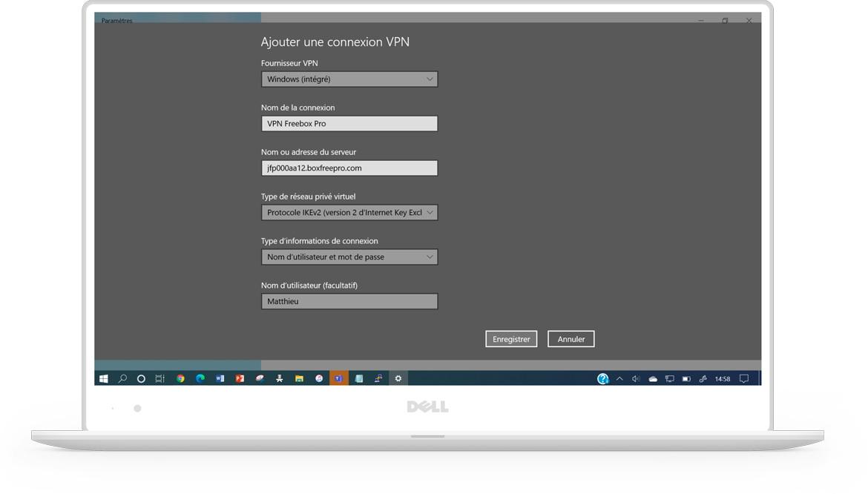
Task: Show hidden system tray icons
Action: (x=619, y=379)
